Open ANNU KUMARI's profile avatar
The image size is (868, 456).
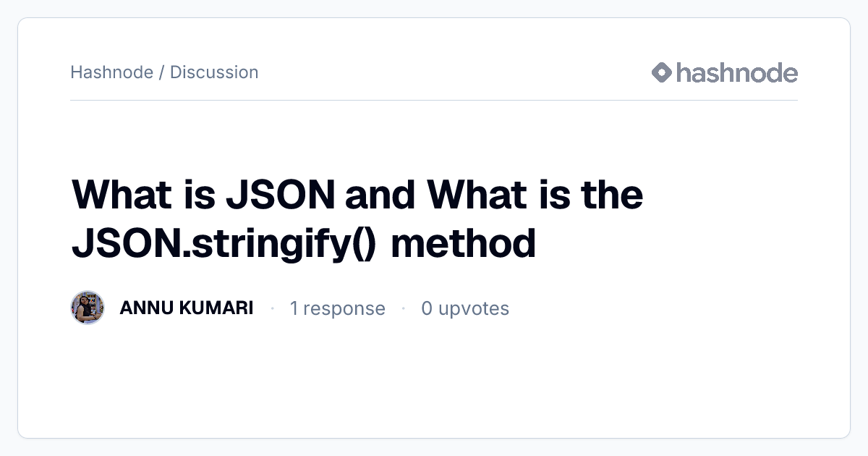coord(88,308)
